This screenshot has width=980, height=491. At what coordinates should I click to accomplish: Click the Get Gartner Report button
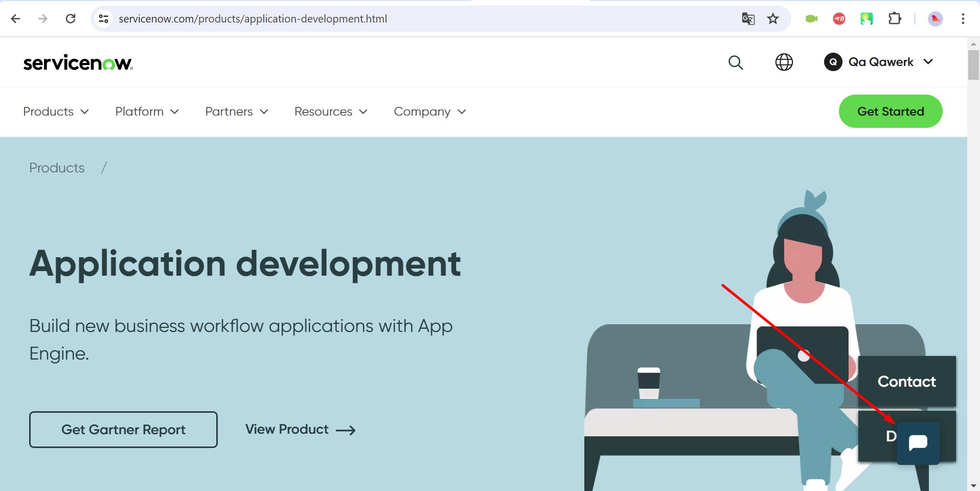click(123, 430)
